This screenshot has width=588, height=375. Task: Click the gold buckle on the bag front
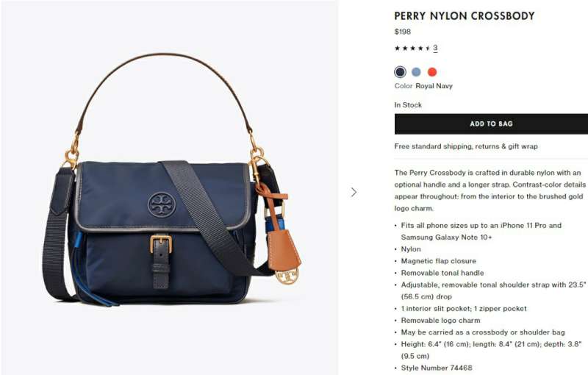[161, 244]
